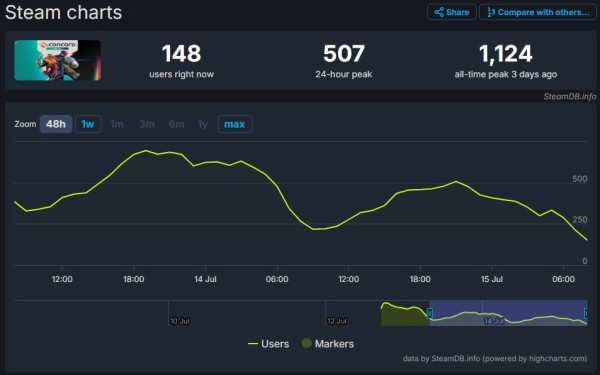Choose the 3m zoom option

[147, 124]
